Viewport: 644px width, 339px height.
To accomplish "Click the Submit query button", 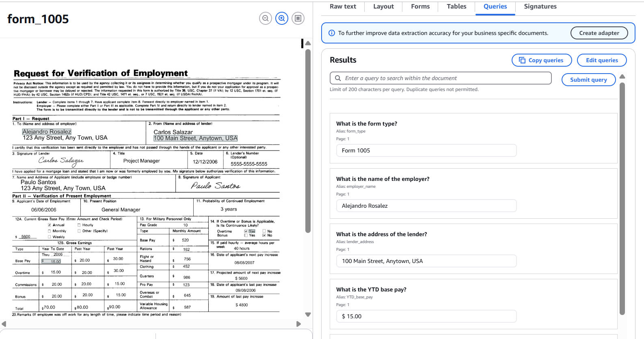I will (588, 80).
